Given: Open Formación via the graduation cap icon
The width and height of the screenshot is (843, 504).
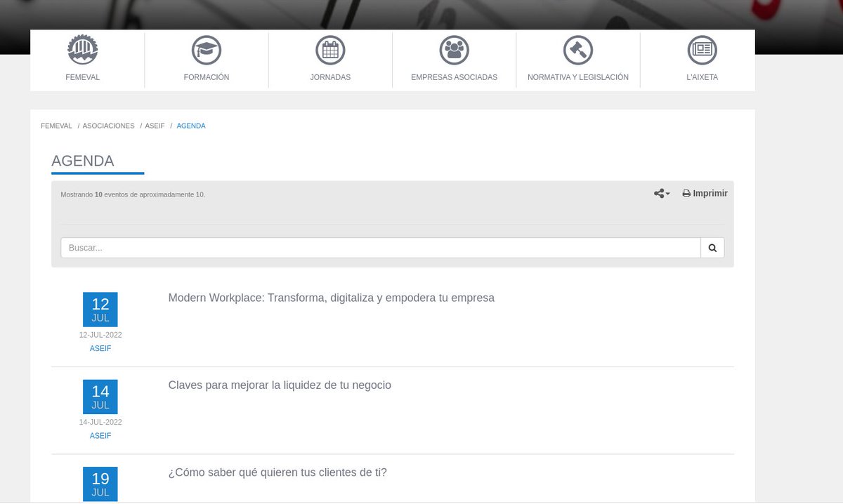Looking at the screenshot, I should pyautogui.click(x=206, y=50).
